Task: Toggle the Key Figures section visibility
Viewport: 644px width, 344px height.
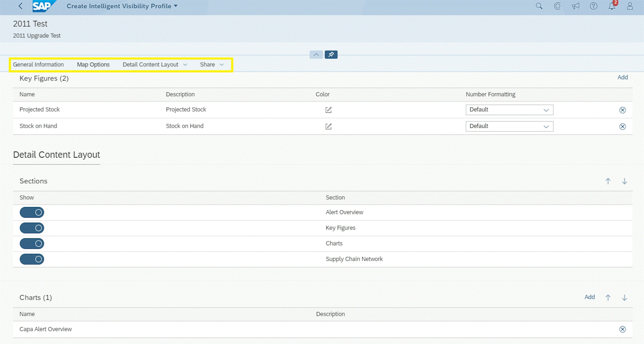Action: point(31,228)
